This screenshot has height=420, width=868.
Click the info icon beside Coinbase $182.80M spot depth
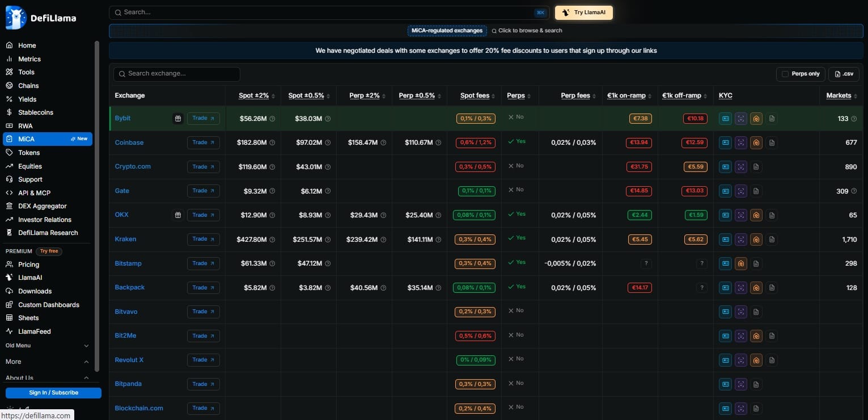272,142
